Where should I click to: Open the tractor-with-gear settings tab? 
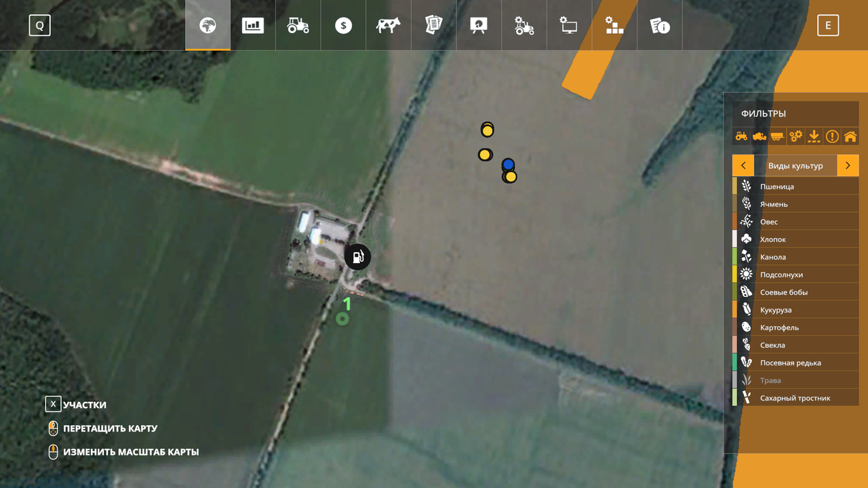[x=524, y=25]
